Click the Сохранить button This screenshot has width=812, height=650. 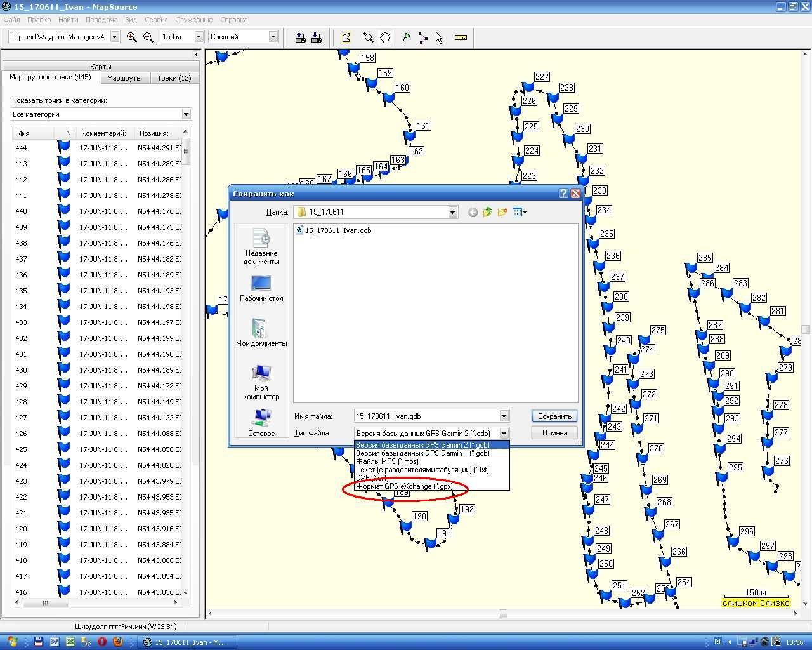554,416
